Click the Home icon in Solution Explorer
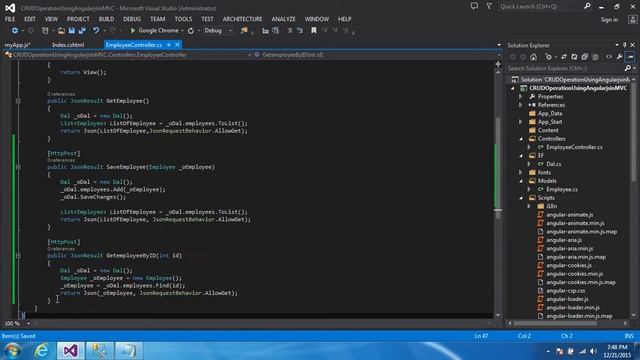Image resolution: width=640 pixels, height=360 pixels. 533,57
